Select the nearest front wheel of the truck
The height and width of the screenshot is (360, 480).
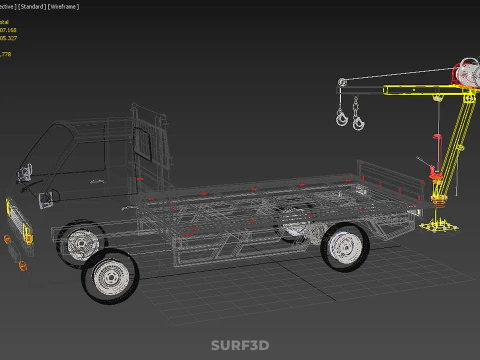click(111, 276)
